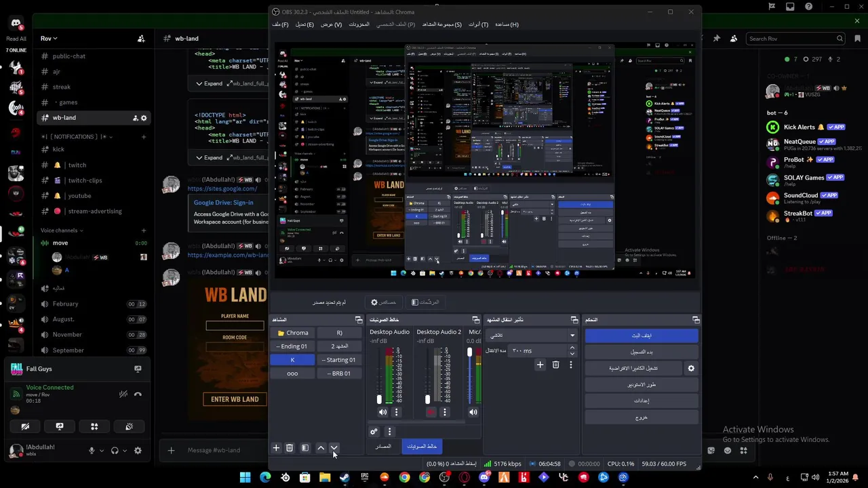Increase transition duration stepper up
The width and height of the screenshot is (868, 488).
point(572,348)
